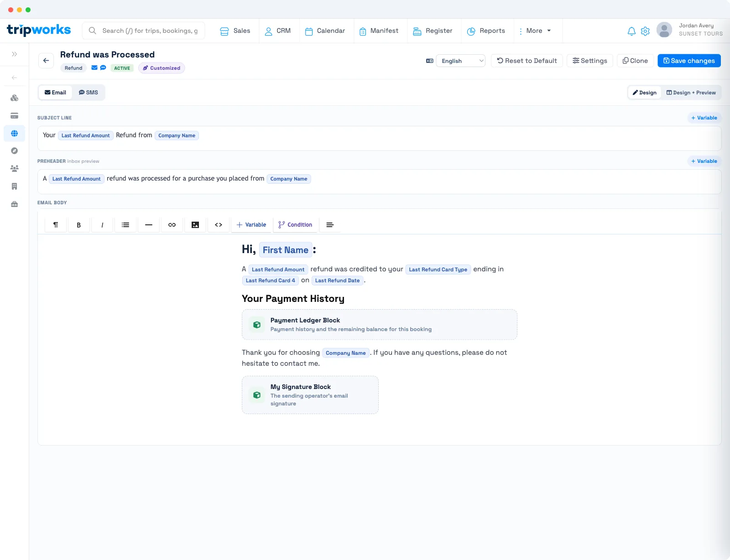Toggle italic formatting in email body

[x=102, y=225]
